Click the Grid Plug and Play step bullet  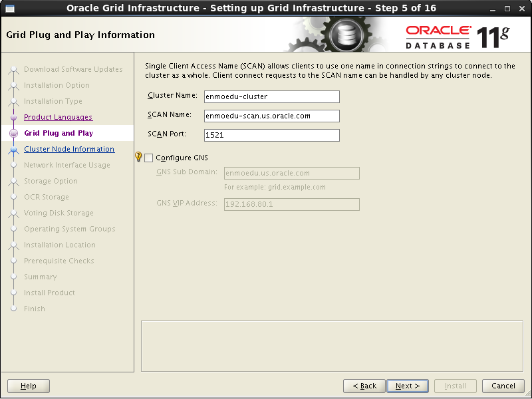(13, 134)
